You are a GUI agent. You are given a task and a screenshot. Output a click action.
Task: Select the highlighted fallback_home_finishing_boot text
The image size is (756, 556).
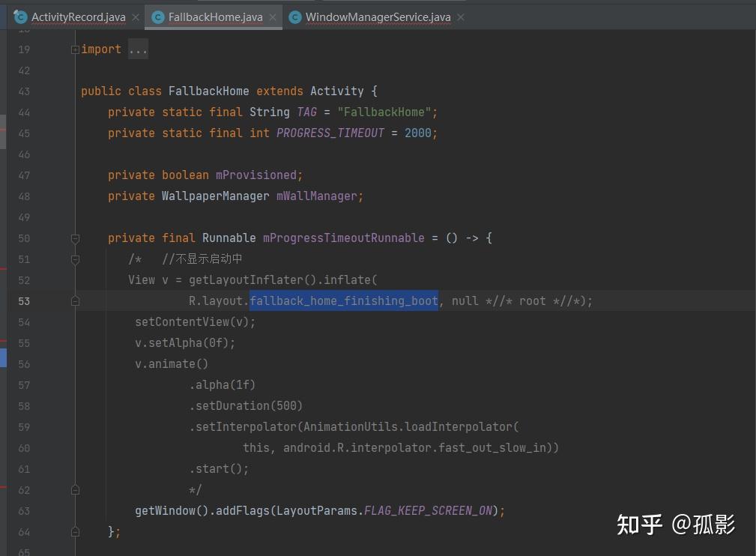[x=344, y=300]
